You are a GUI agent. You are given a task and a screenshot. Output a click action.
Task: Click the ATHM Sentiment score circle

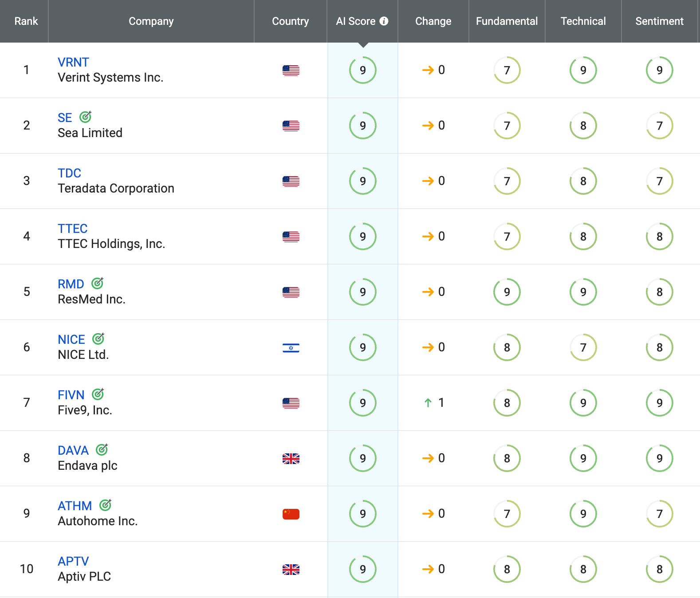[660, 514]
